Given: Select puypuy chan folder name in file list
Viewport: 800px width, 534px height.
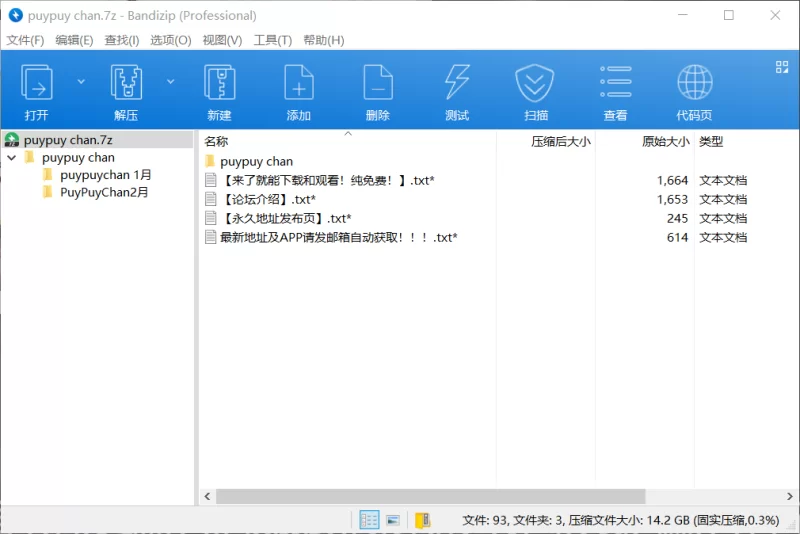Looking at the screenshot, I should [257, 162].
